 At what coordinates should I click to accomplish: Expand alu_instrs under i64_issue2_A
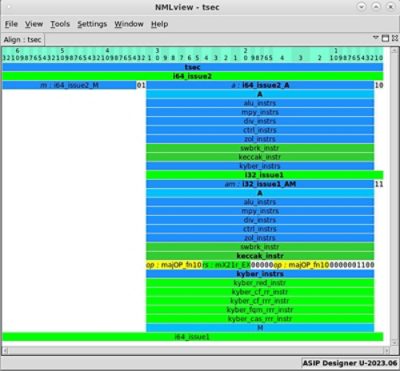click(260, 103)
